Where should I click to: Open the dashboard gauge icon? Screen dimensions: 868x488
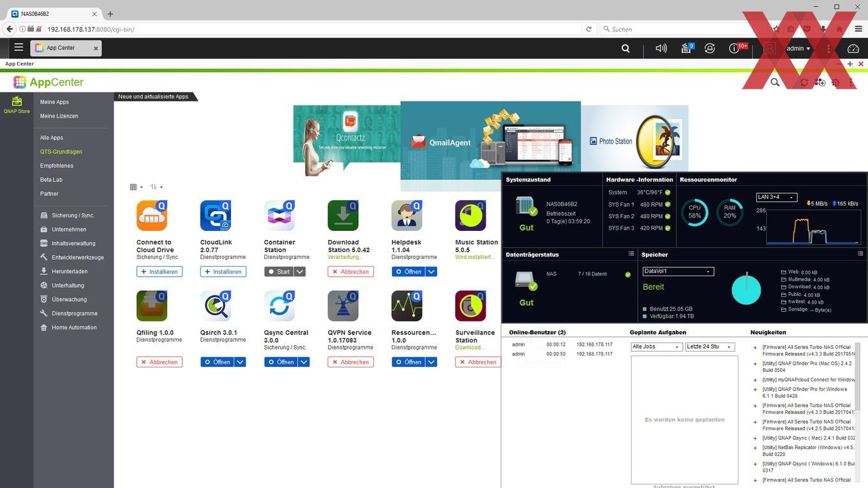(853, 48)
